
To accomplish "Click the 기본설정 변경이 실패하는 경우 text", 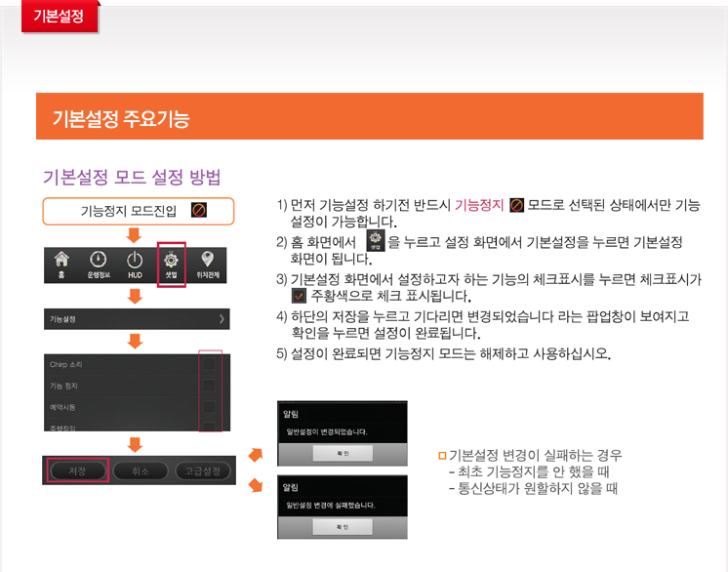I will click(x=535, y=455).
